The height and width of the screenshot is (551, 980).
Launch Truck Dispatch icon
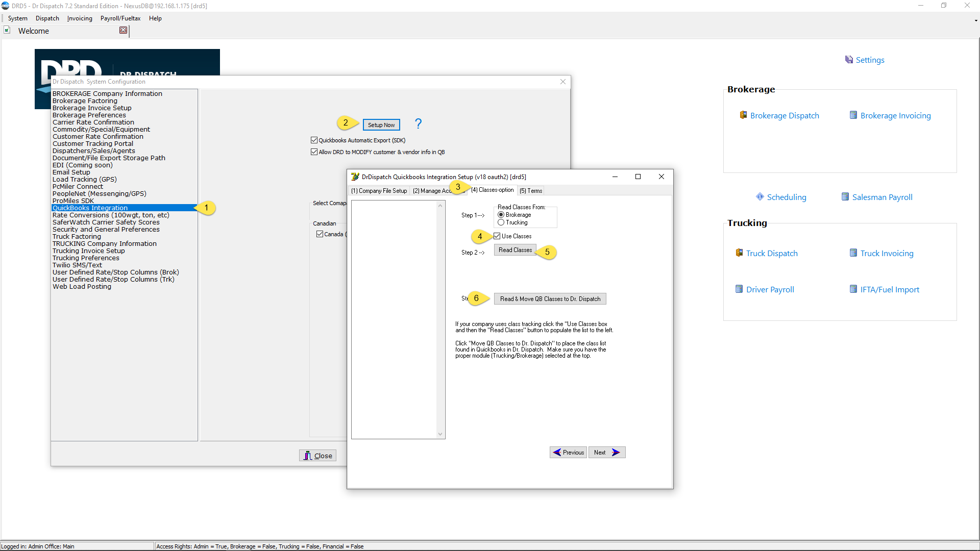pos(739,253)
